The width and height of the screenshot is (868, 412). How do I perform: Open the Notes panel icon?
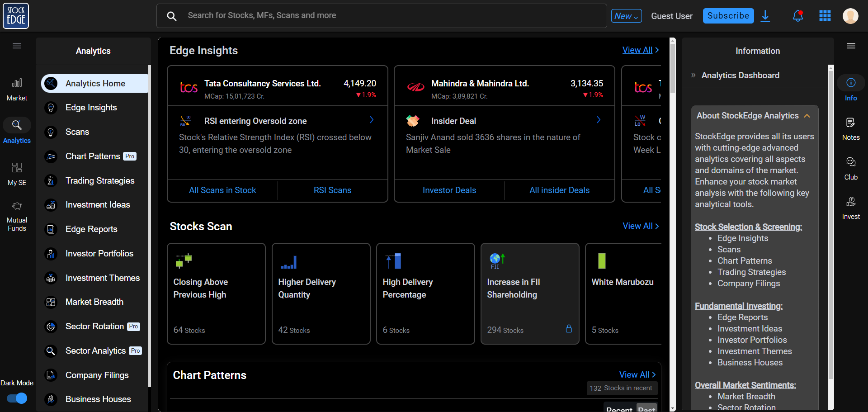click(851, 123)
